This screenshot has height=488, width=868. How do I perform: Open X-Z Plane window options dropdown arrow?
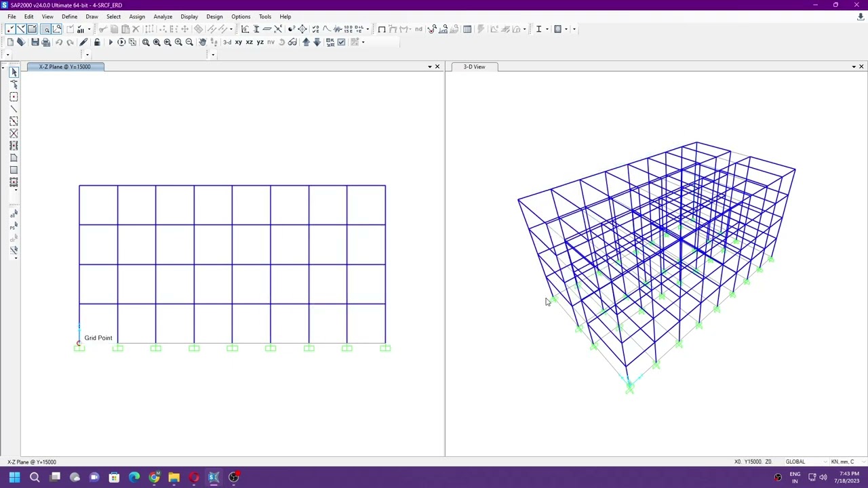coord(429,66)
